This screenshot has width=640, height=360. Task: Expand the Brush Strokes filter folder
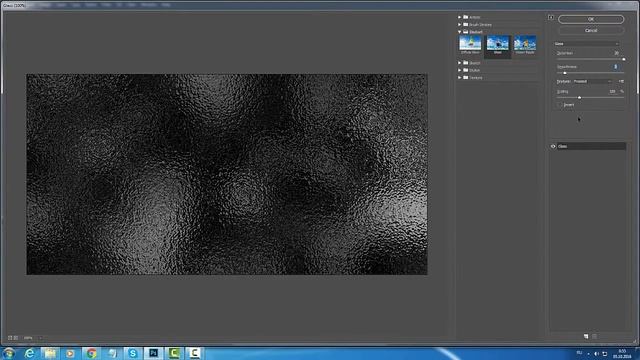(460, 24)
